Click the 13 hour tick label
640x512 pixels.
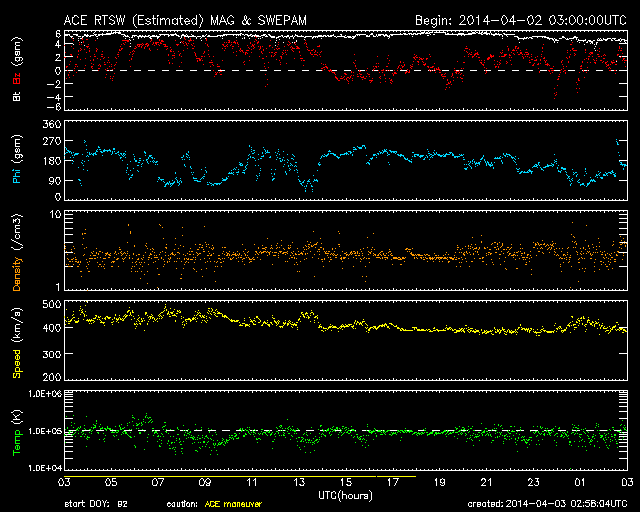[x=298, y=482]
